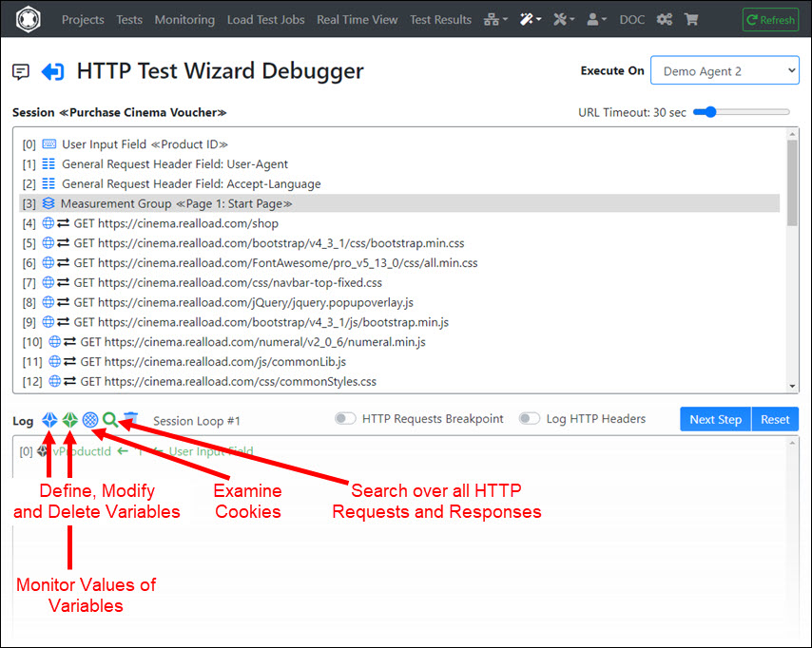The height and width of the screenshot is (648, 812).
Task: Click globe icon of commonLib.js row
Action: tap(54, 361)
